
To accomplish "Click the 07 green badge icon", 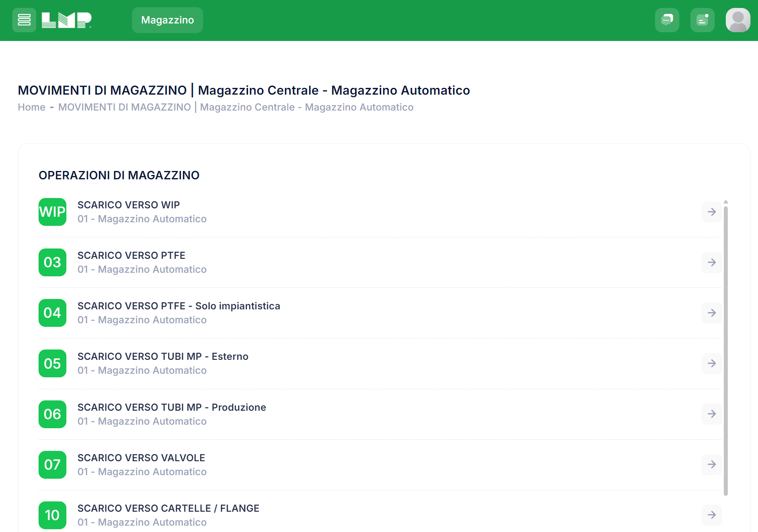I will click(x=52, y=465).
